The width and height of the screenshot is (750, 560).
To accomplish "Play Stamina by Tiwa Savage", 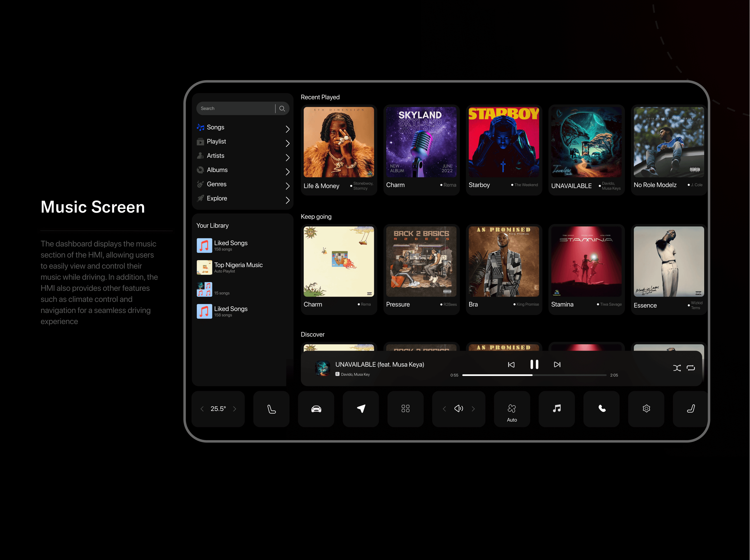I will 587,269.
